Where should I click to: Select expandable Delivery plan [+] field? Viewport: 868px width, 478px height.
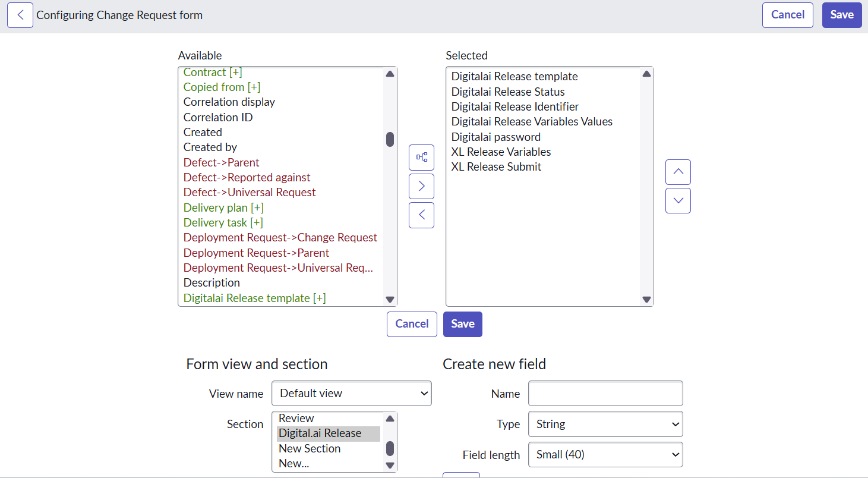223,207
